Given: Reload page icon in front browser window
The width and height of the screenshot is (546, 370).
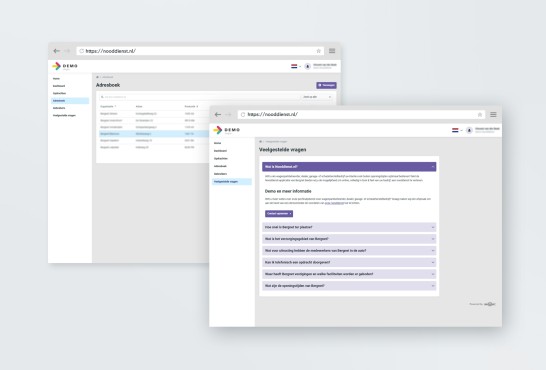Looking at the screenshot, I should tap(243, 115).
